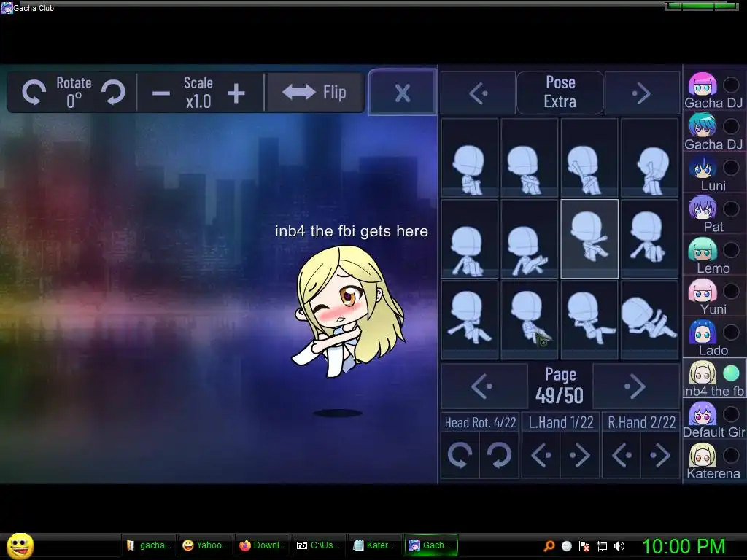The image size is (747, 560).
Task: Toggle the selection circle next to Luni
Action: 731,167
